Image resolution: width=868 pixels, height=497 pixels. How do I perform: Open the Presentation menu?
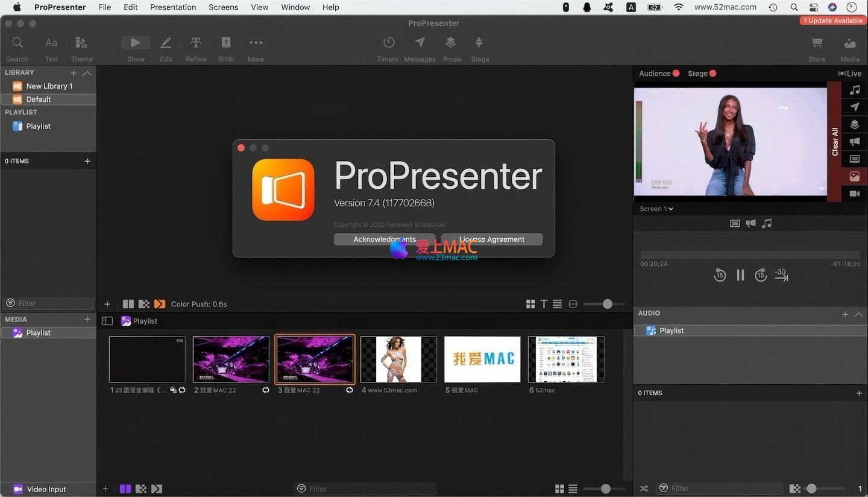173,7
